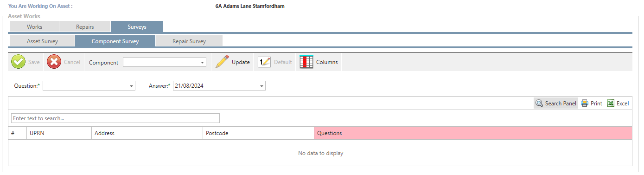Sort by the UPRN column header

tap(59, 133)
